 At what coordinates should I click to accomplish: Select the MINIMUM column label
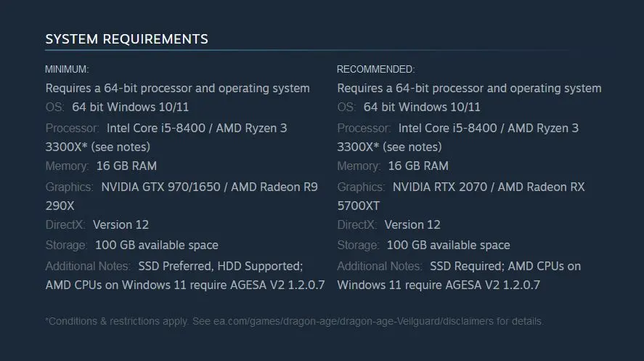67,69
